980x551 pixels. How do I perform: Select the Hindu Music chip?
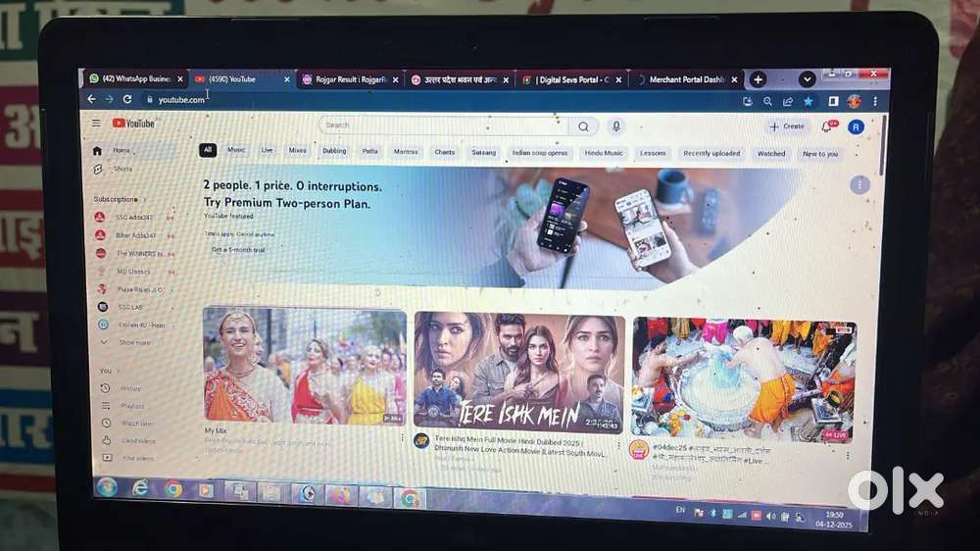coord(603,153)
